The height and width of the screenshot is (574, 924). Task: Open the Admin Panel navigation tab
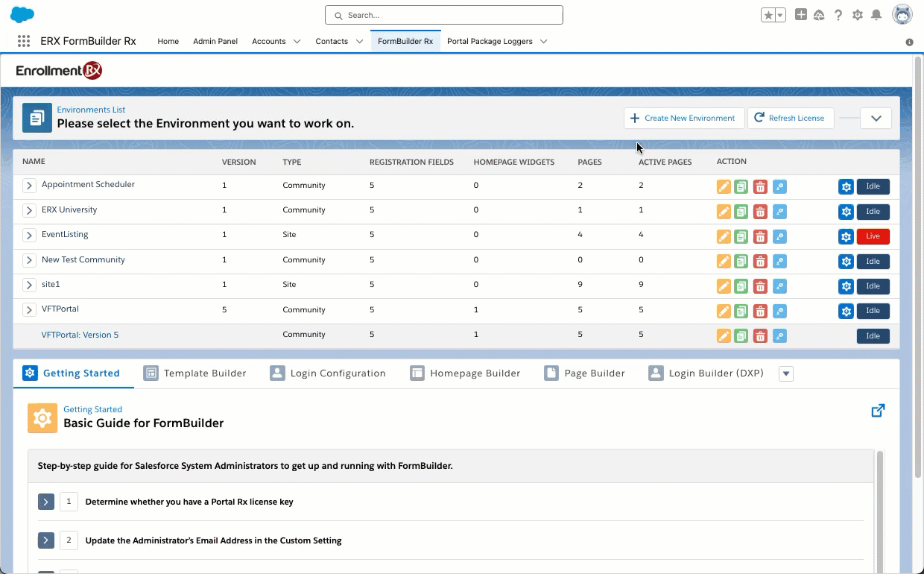point(215,42)
